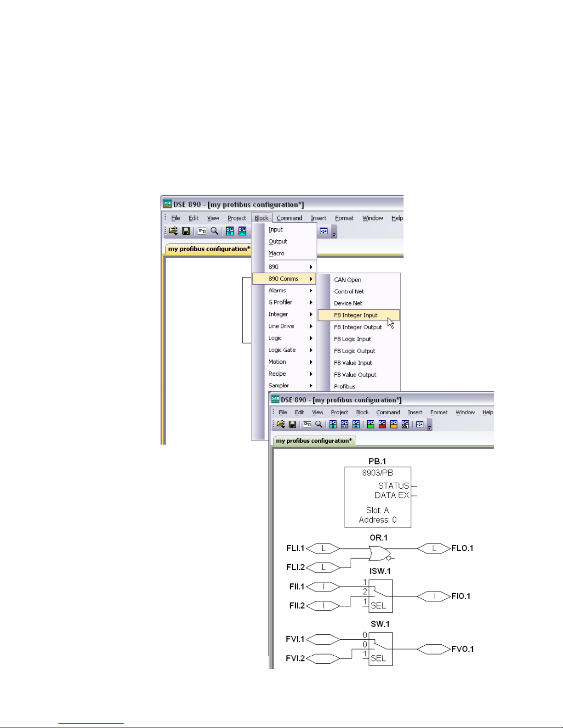
Task: Click the red block icon in front window toolbar
Action: (x=382, y=424)
